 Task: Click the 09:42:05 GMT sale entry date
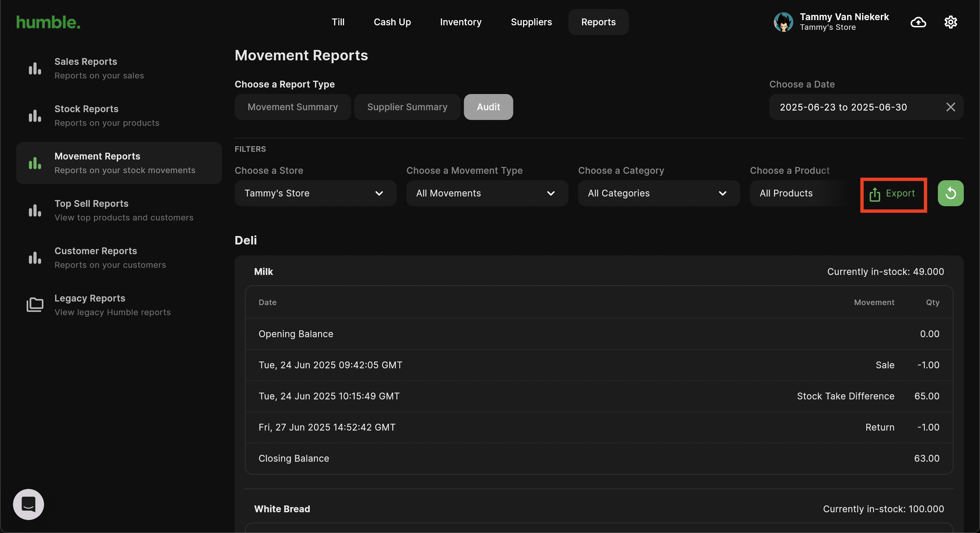point(330,365)
